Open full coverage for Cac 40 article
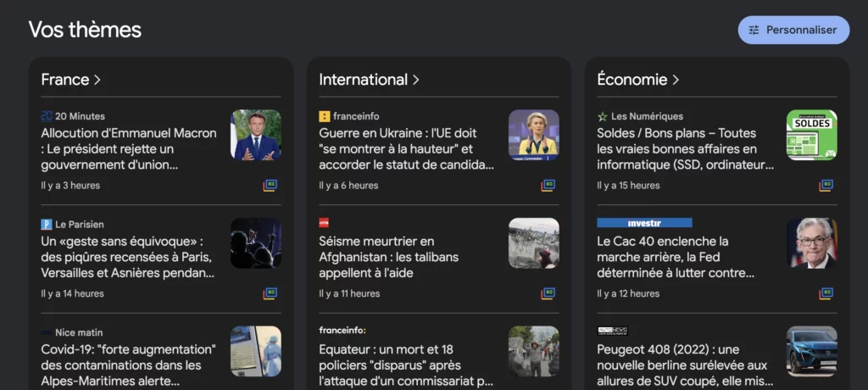The width and height of the screenshot is (868, 390). click(x=826, y=293)
